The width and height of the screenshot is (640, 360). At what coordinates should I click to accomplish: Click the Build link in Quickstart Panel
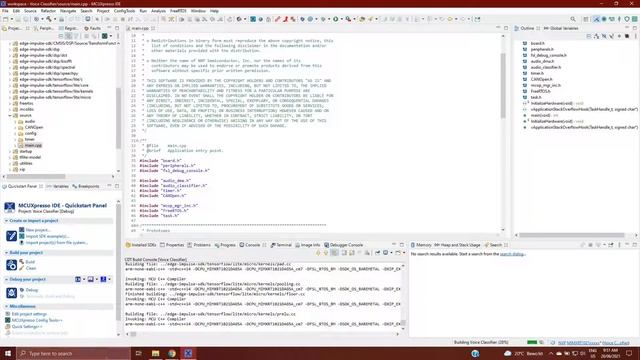point(30,262)
